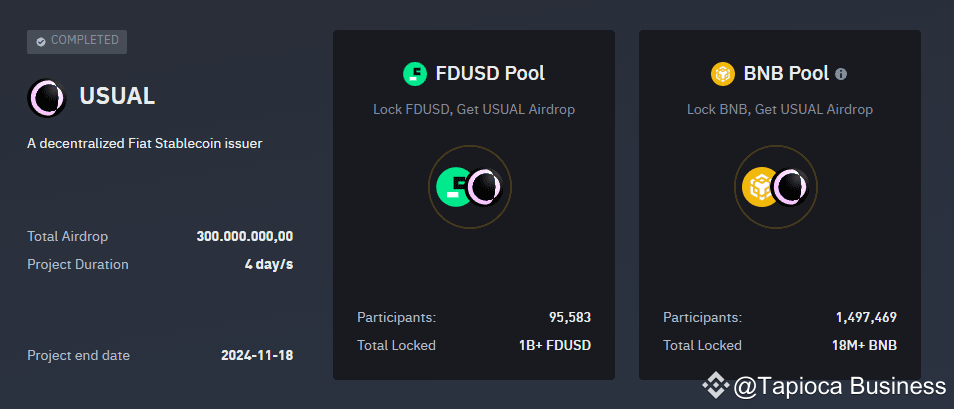Click the USUAL coin in FDUSD pool graphic
The width and height of the screenshot is (954, 409).
point(486,187)
